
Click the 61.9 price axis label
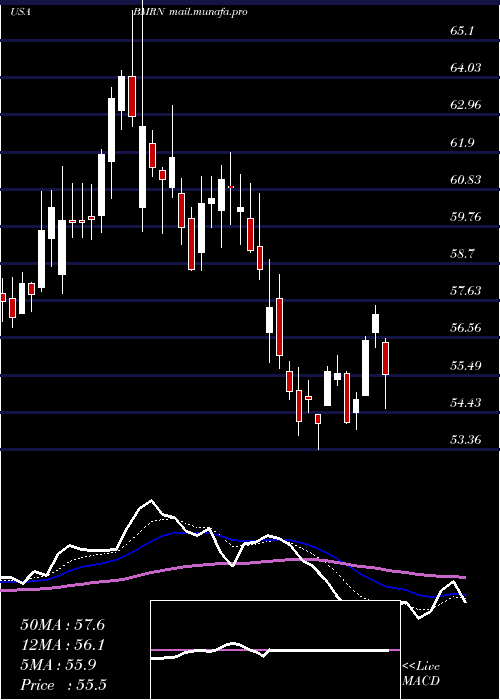462,143
